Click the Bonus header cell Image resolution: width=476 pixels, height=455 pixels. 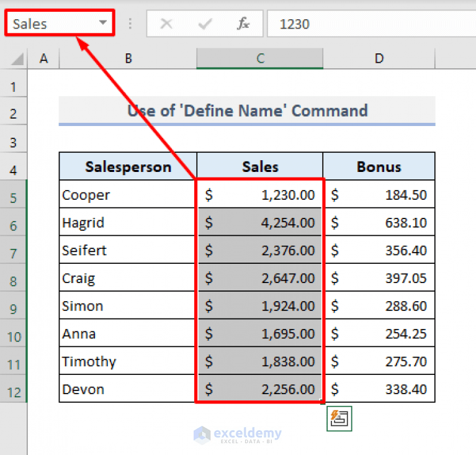[x=379, y=166]
